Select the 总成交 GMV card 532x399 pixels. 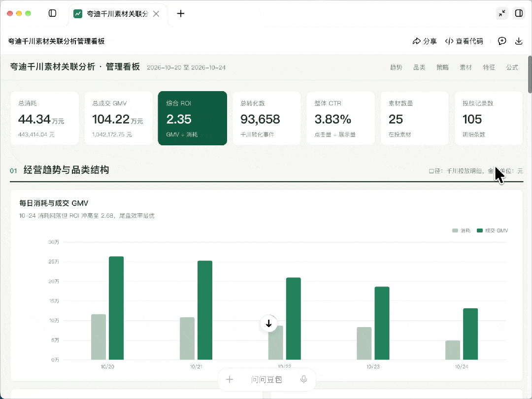click(118, 118)
